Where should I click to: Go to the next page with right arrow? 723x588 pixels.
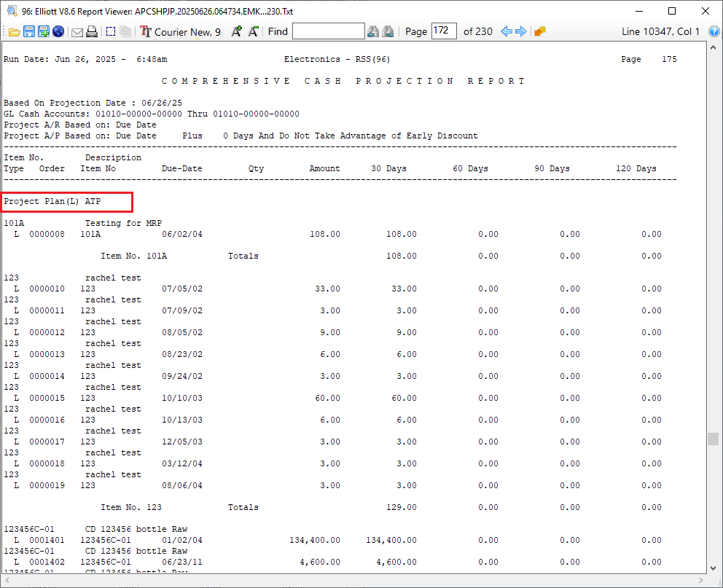(x=521, y=31)
